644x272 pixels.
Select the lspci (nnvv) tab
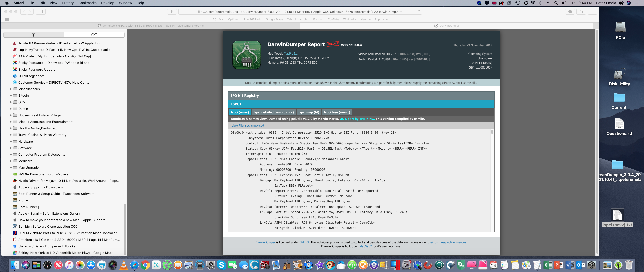pos(240,112)
